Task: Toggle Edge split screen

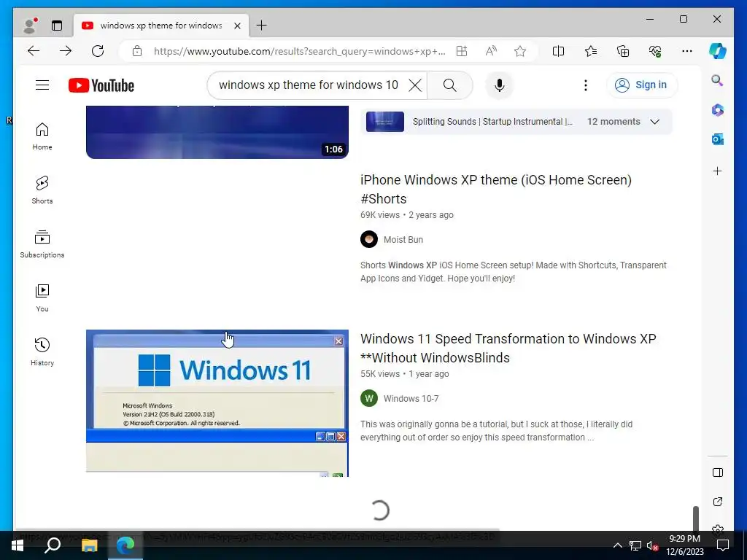Action: tap(558, 51)
